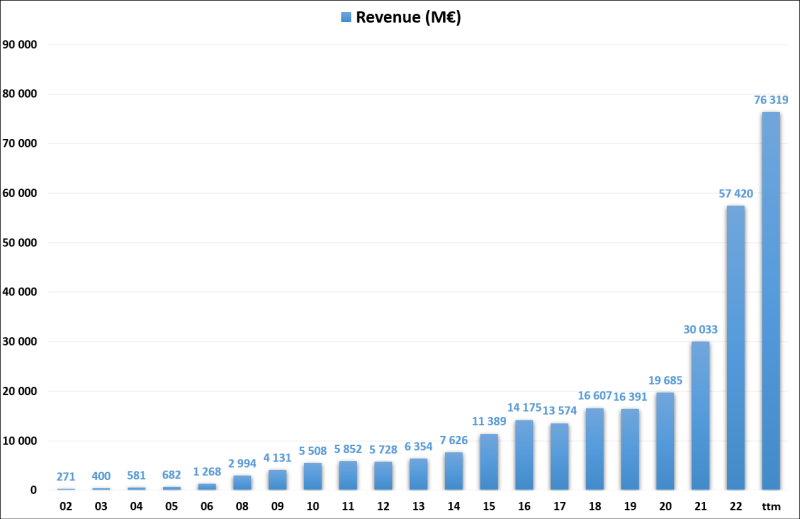Click the data label 19 685
800x519 pixels.
665,380
